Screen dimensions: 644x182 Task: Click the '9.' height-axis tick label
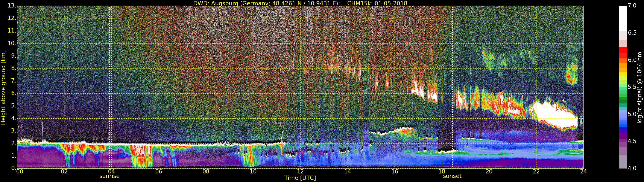tap(14, 56)
